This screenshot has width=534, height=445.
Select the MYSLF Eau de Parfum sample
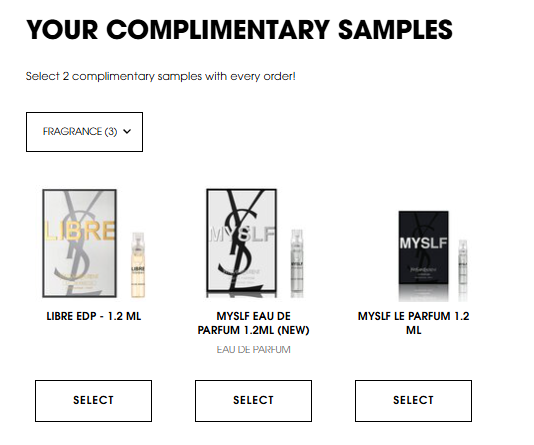253,401
